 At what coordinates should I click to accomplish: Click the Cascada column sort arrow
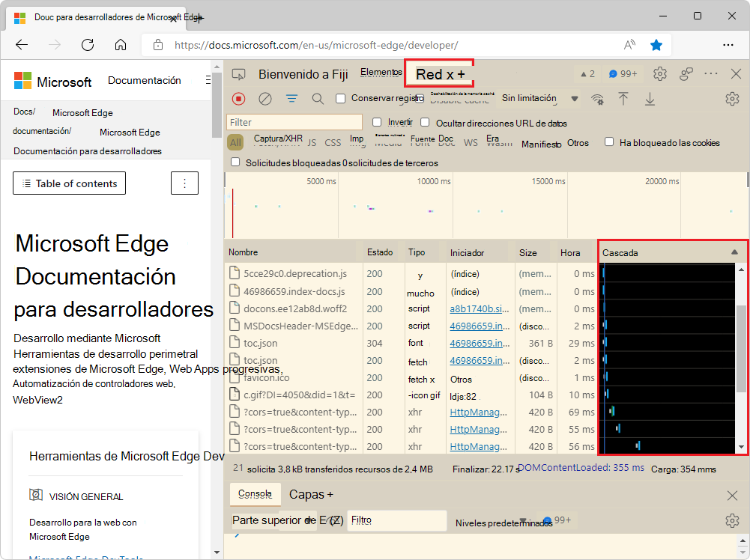734,252
